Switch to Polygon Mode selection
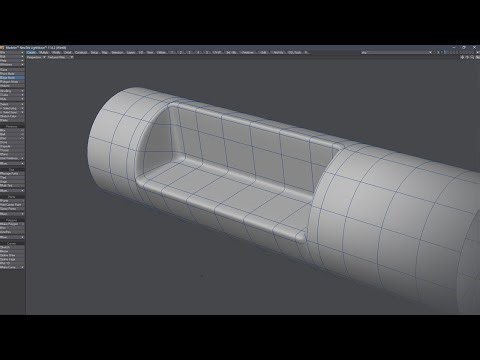The image size is (480, 360). (12, 82)
